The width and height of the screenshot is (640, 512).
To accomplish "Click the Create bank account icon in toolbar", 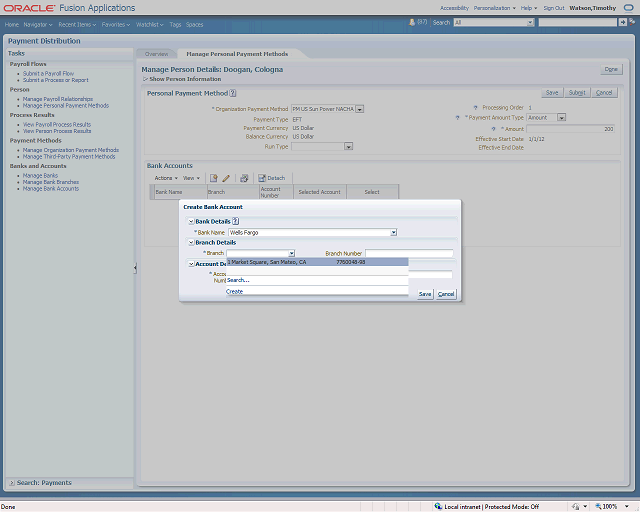I will (213, 178).
